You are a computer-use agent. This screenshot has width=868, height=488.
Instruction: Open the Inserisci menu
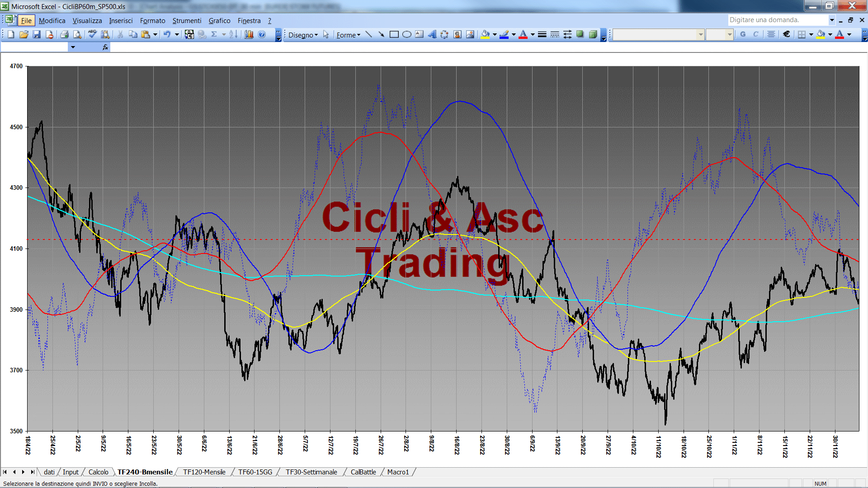(x=121, y=20)
